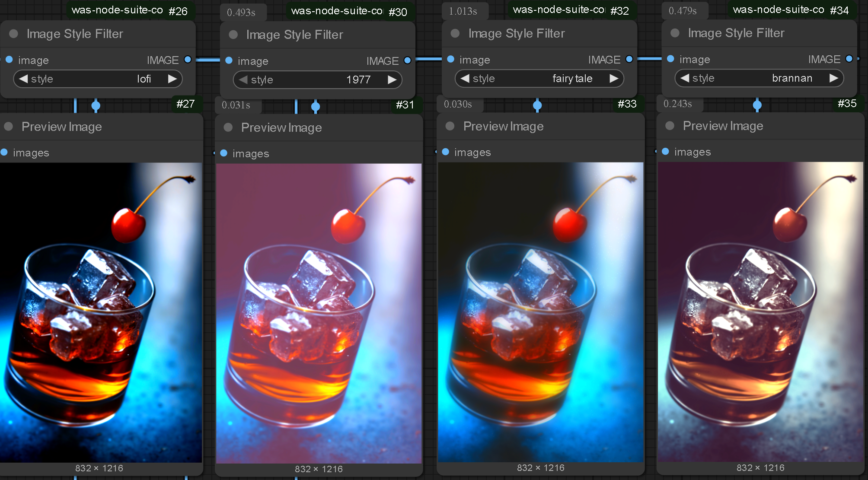The width and height of the screenshot is (868, 480).
Task: Click Image Style Filter title of node #26
Action: tap(75, 34)
